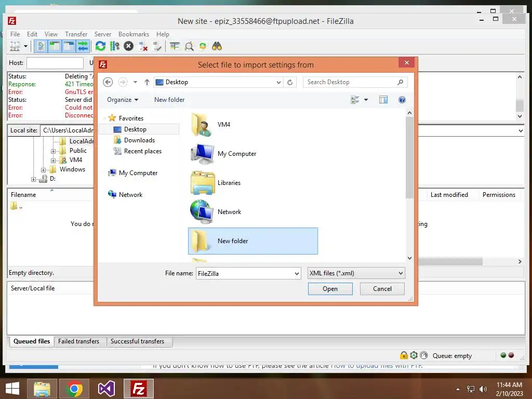Screen dimensions: 532x399
Task: Toggle remote directory tree toolbar icon
Action: pyautogui.click(x=69, y=46)
